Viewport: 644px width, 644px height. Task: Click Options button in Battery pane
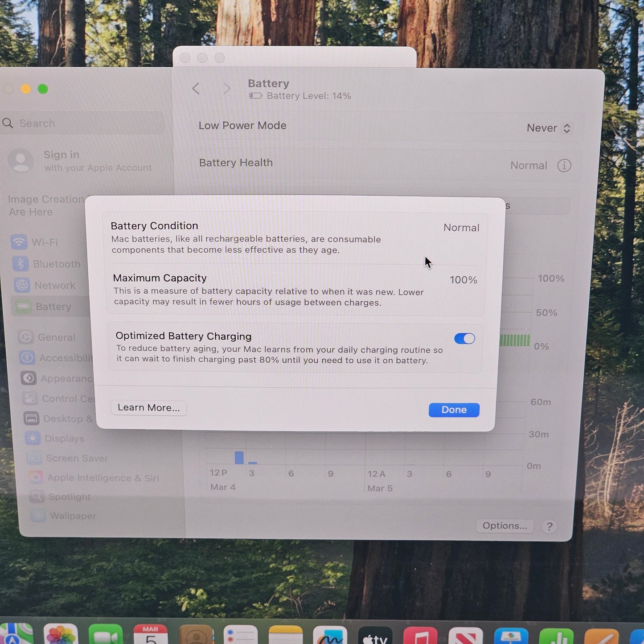505,526
